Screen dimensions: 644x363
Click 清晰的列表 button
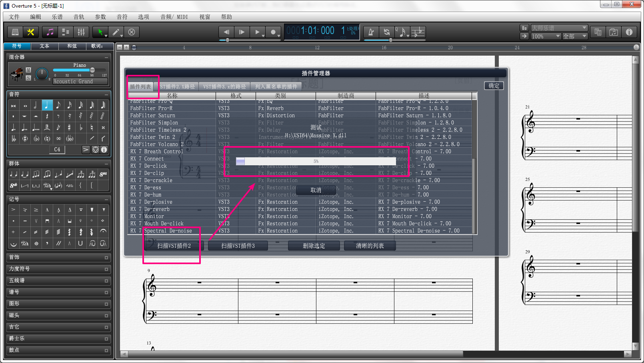[x=370, y=246]
